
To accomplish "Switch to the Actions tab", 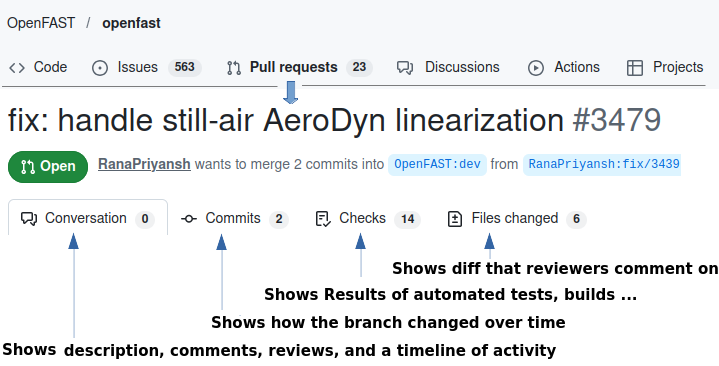I will (x=564, y=67).
